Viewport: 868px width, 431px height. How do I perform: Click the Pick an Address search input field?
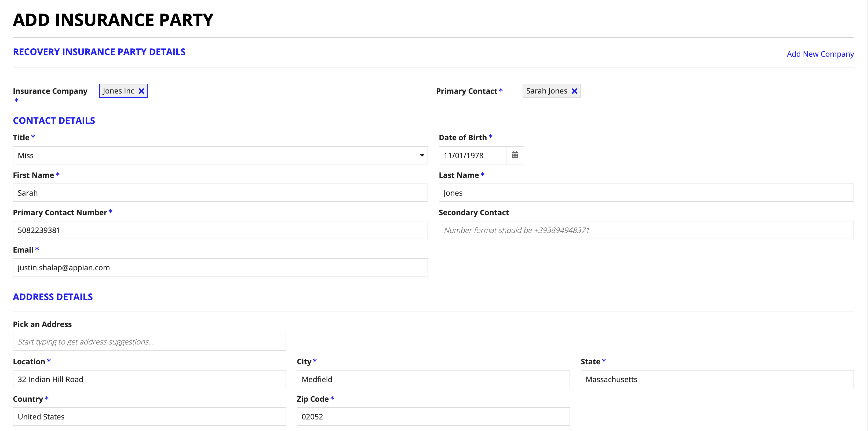point(149,342)
